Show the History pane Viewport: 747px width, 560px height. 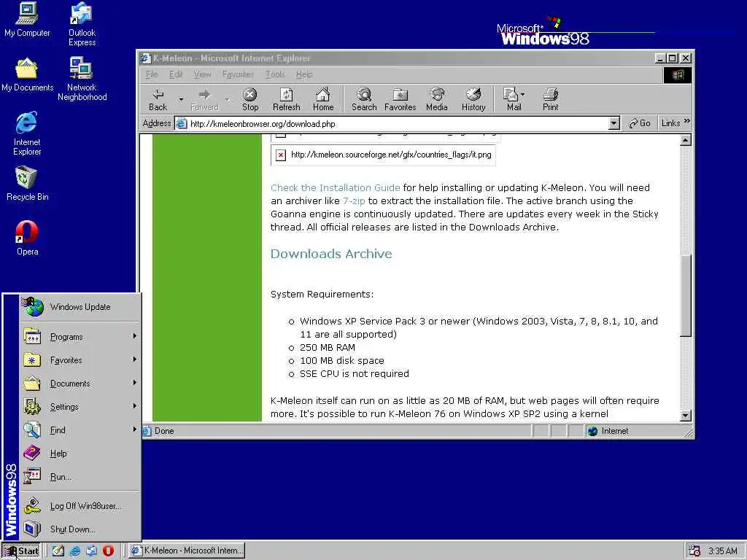473,99
